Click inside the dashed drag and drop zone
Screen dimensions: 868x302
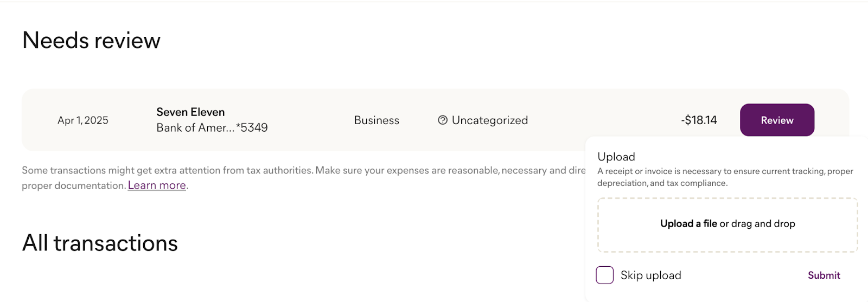pyautogui.click(x=727, y=225)
